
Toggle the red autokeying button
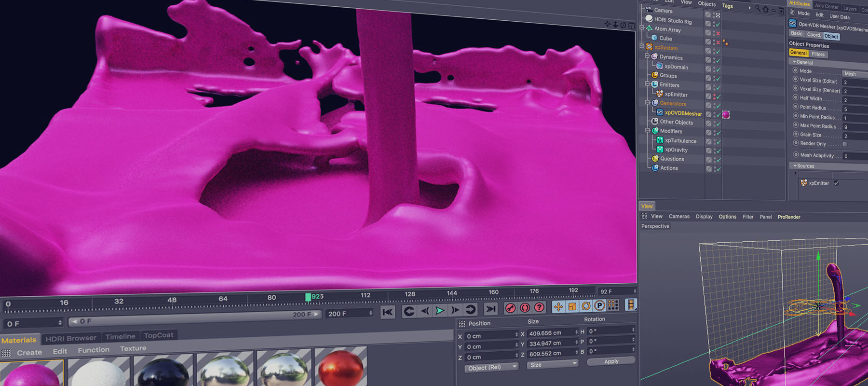(x=525, y=307)
